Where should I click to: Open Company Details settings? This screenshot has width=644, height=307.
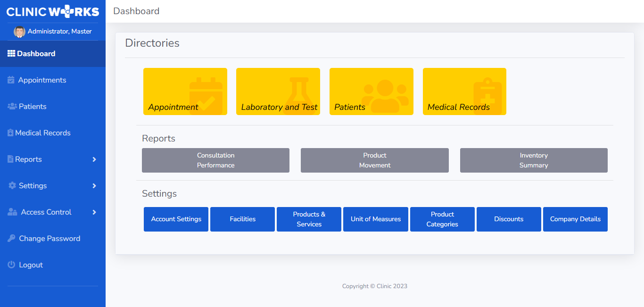(x=575, y=219)
